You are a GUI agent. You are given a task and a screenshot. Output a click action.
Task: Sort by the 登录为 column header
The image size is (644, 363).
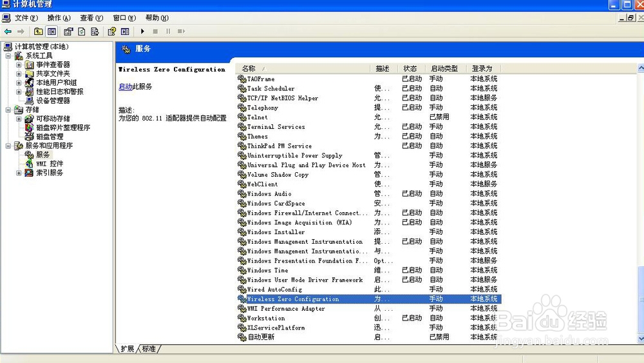tap(484, 68)
